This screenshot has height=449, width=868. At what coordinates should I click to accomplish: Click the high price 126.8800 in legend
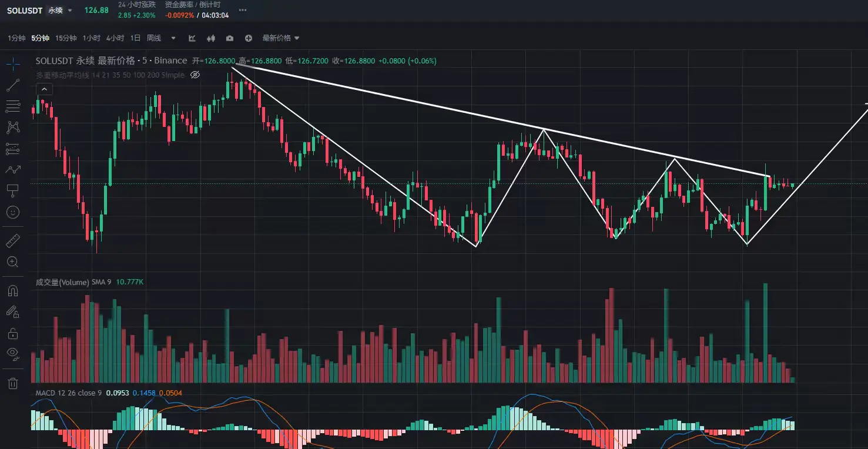[x=266, y=61]
